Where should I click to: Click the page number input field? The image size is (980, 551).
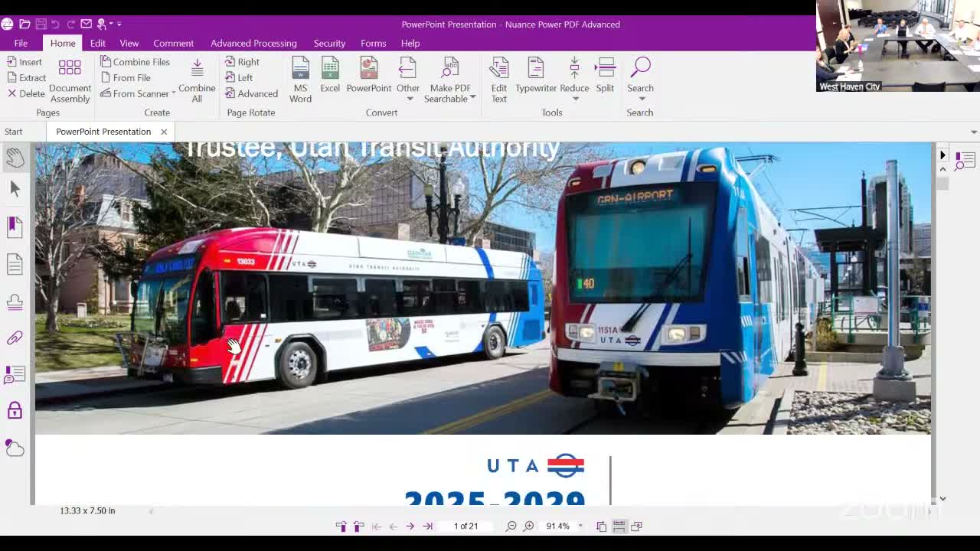pos(465,527)
